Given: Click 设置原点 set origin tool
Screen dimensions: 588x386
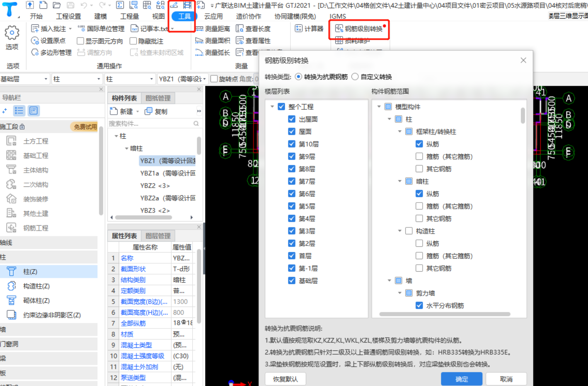Looking at the screenshot, I should [48, 41].
